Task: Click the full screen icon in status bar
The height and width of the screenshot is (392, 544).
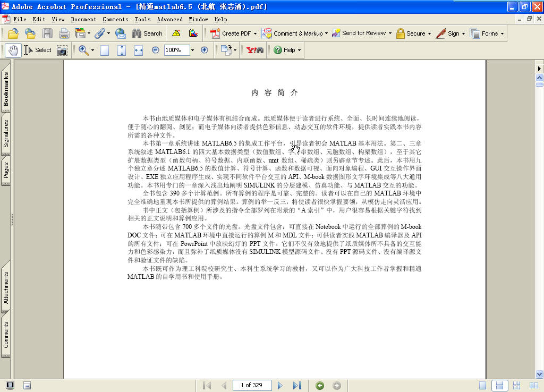Action: pyautogui.click(x=10, y=386)
